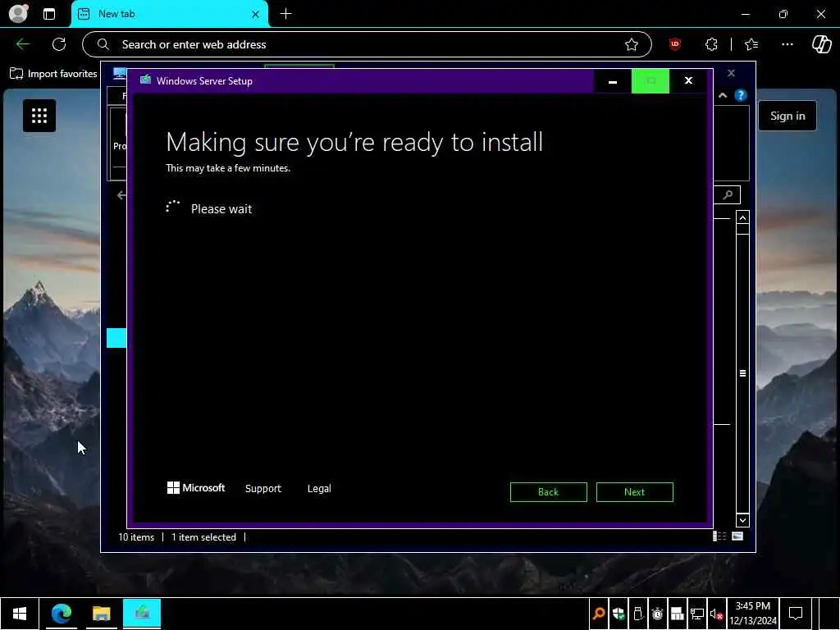Open File Explorer help icon
Image resolution: width=840 pixels, height=630 pixels.
[x=741, y=95]
